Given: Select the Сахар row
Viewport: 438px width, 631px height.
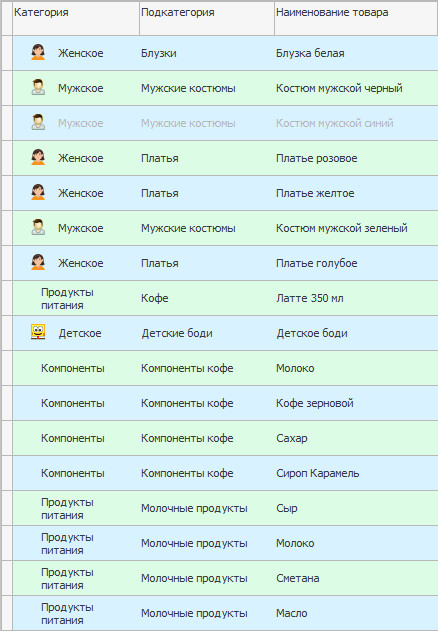Looking at the screenshot, I should point(225,438).
